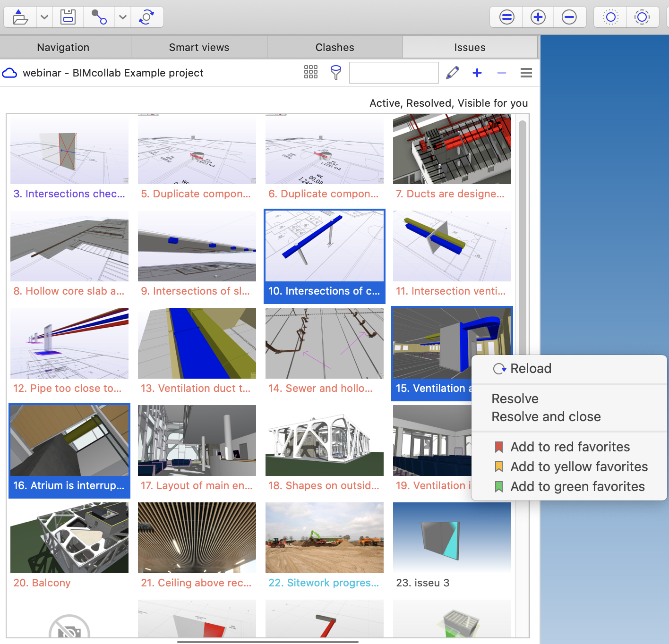
Task: Select issue 16 Atrium is interrupted thumbnail
Action: (x=69, y=441)
